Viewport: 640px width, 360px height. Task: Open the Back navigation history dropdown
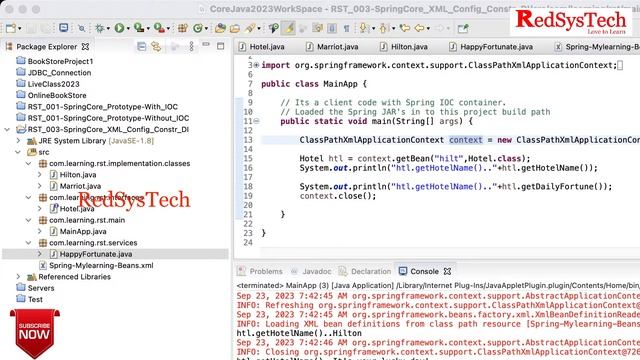(428, 29)
